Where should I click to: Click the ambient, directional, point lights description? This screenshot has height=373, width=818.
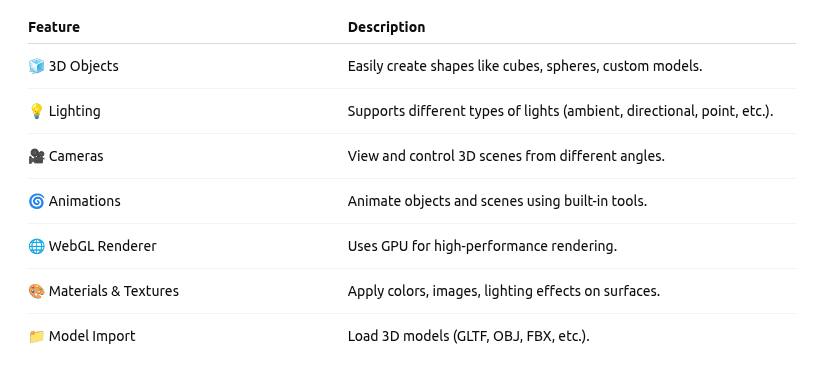560,111
